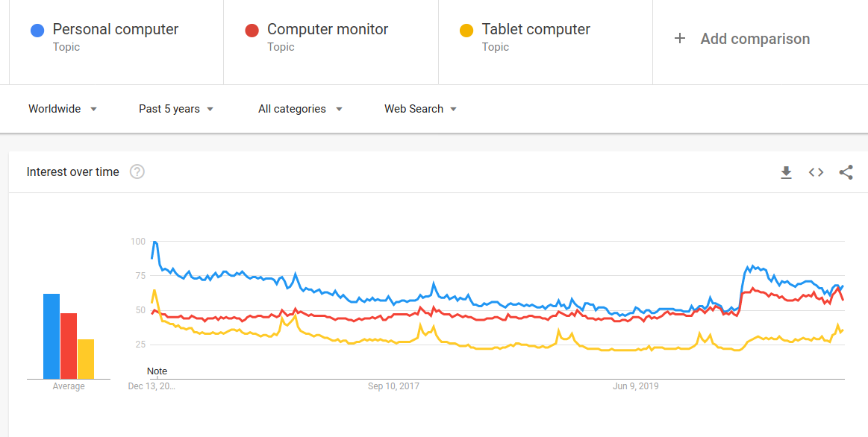Click the plus icon for Add comparison

coord(680,38)
